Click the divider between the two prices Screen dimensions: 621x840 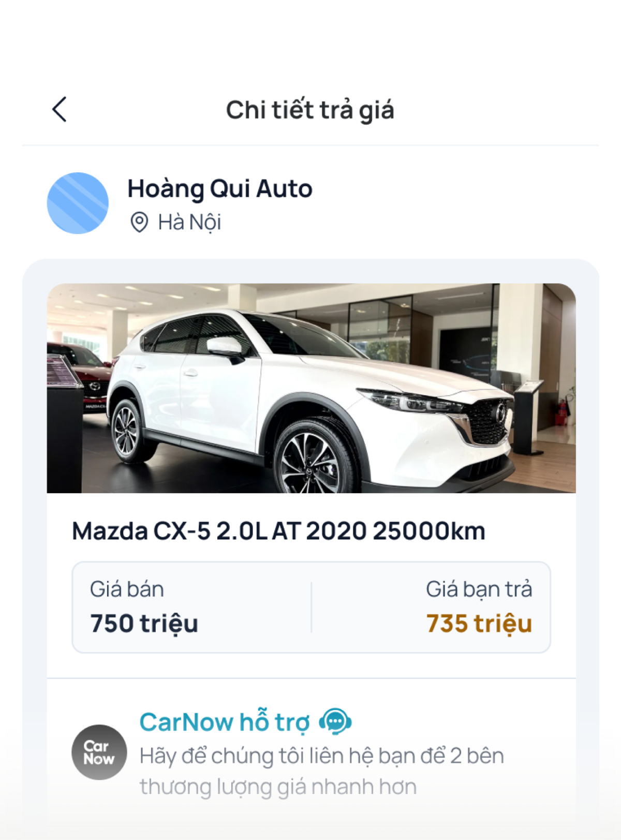click(311, 607)
